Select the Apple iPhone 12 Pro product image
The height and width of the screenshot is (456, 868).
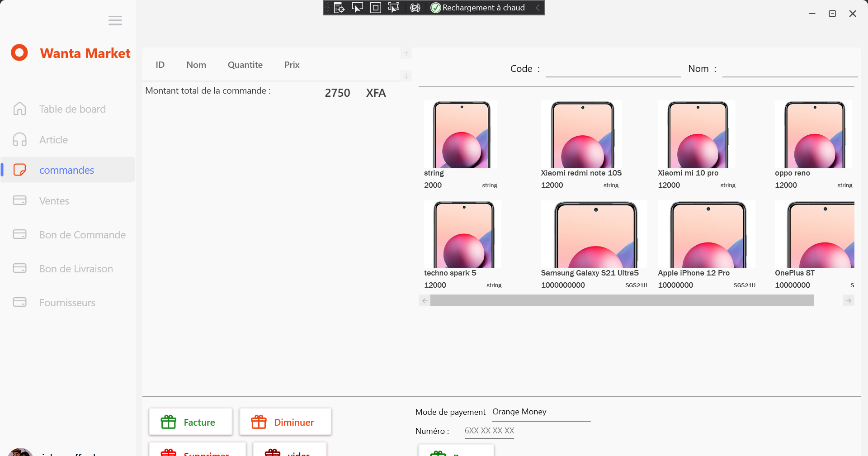[x=707, y=234]
